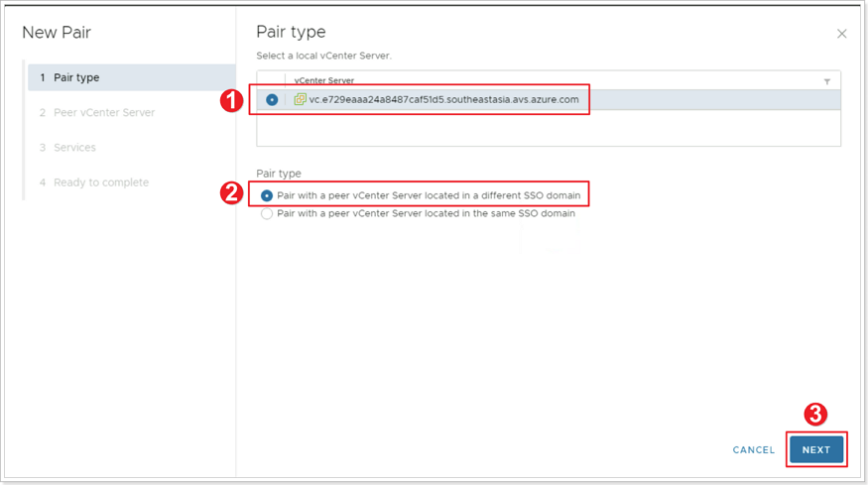Click the vCenter Server column header
The image size is (868, 485).
point(323,80)
